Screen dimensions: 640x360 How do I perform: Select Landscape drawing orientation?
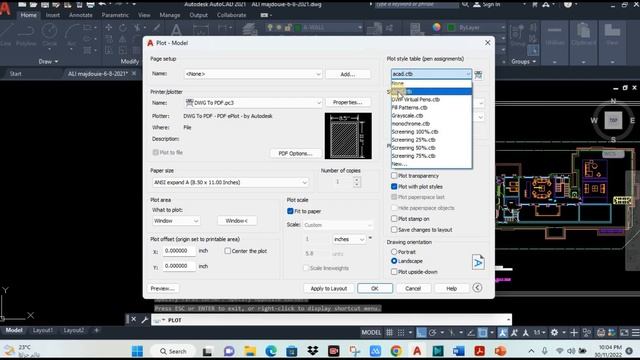[x=394, y=261]
